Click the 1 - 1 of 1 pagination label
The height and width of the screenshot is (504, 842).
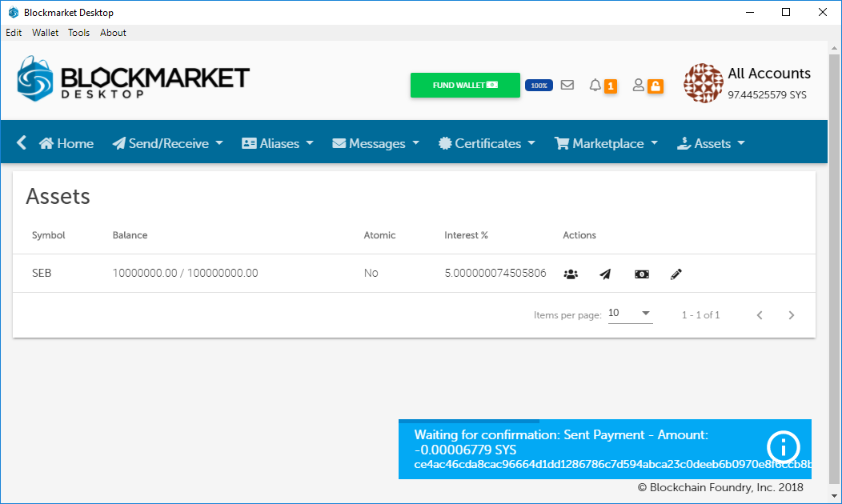coord(700,315)
